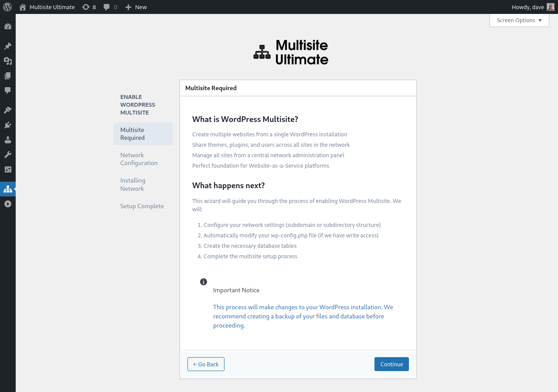
Task: Open Plugins via the plug icon
Action: point(8,125)
